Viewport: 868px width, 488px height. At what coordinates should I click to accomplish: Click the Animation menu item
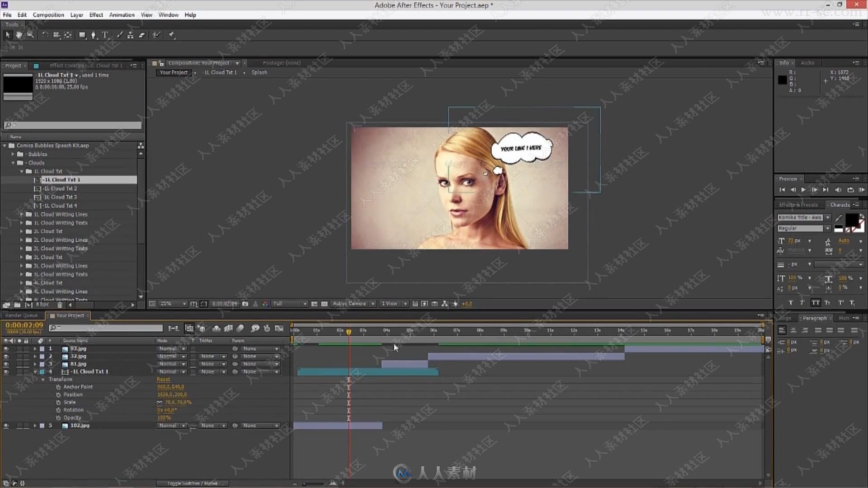(x=122, y=14)
